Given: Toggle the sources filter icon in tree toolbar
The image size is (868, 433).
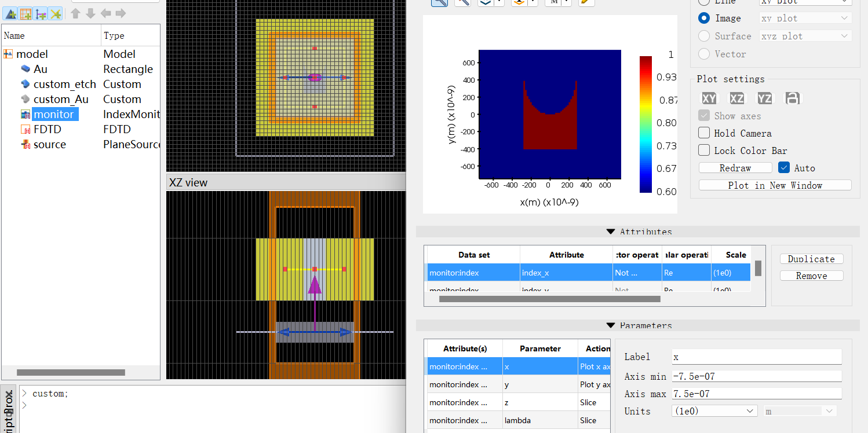Looking at the screenshot, I should tap(41, 13).
